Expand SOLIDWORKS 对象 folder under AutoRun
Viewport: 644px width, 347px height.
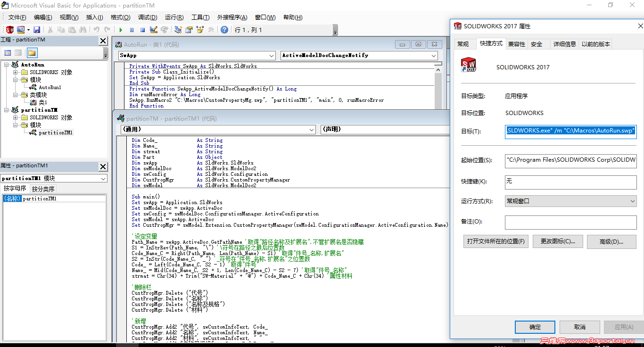coord(16,72)
